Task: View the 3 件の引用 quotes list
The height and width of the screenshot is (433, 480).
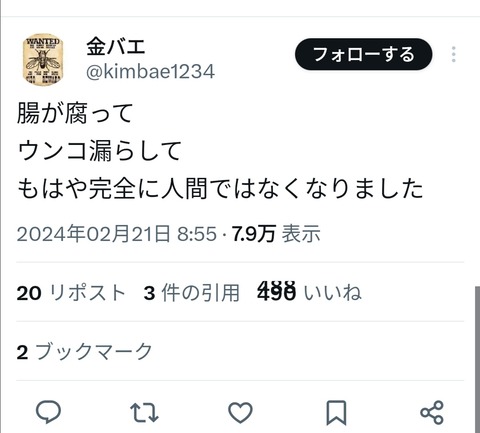Action: pyautogui.click(x=191, y=293)
